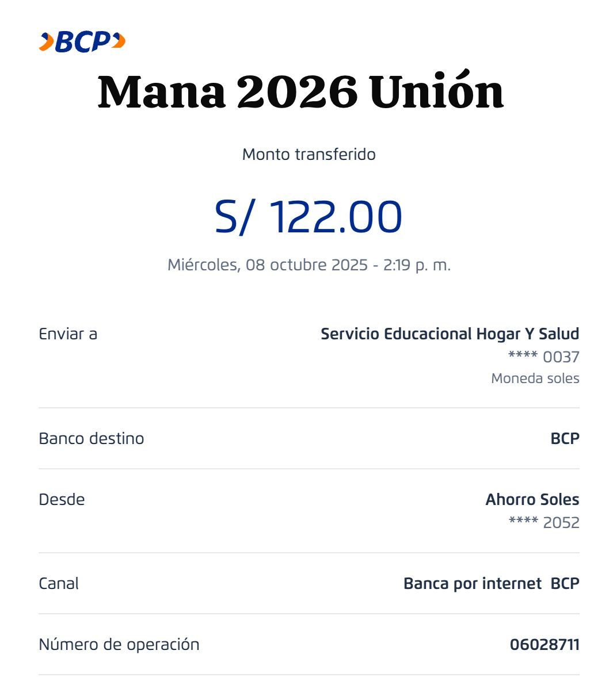This screenshot has height=700, width=602.
Task: Click the source account ending 2052
Action: 544,523
